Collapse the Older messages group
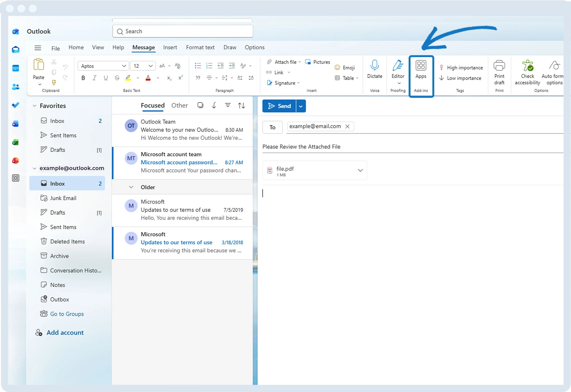This screenshot has width=571, height=392. click(x=131, y=187)
